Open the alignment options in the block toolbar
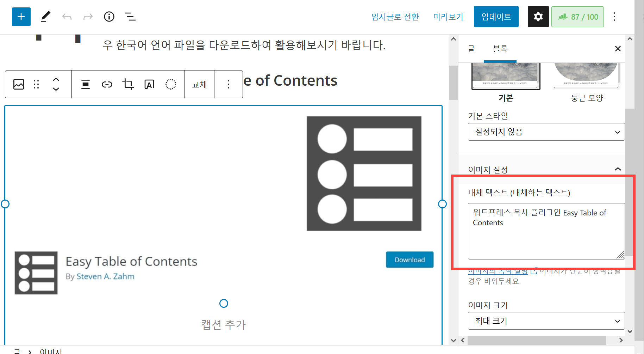Screen dimensions: 644x354 (x=85, y=84)
